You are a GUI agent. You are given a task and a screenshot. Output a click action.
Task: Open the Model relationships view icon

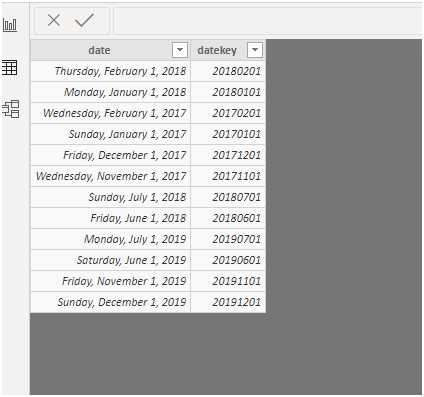click(x=11, y=109)
